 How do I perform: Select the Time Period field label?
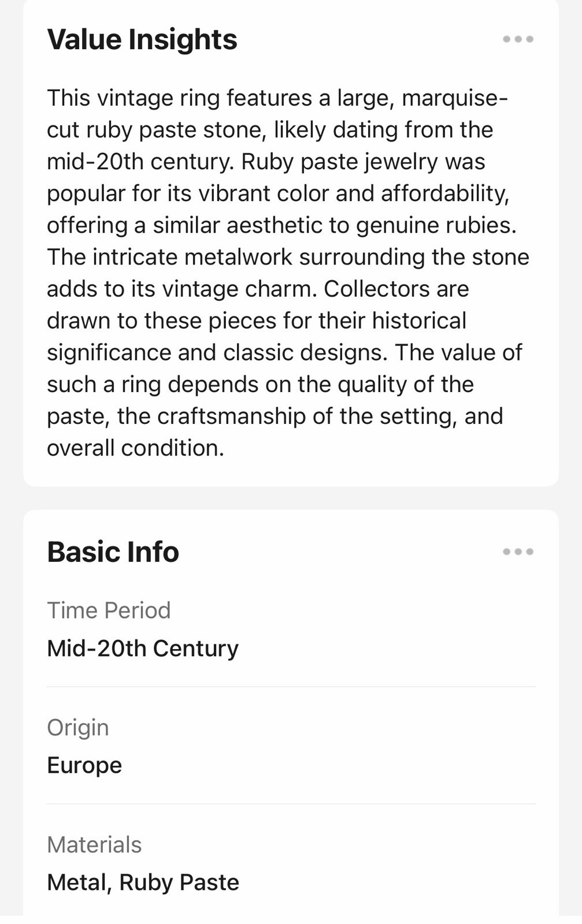click(x=109, y=610)
